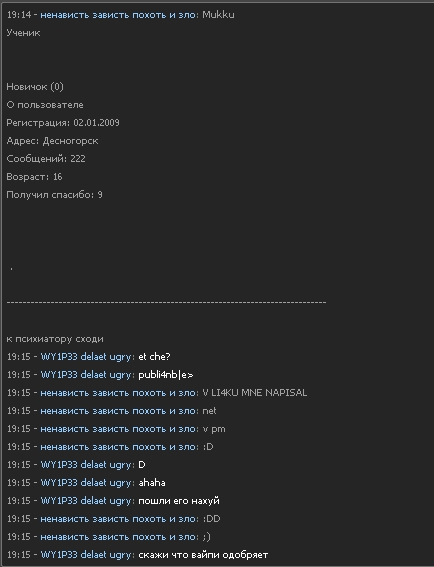Click the 'Ученик' rank line
The width and height of the screenshot is (434, 567).
23,33
